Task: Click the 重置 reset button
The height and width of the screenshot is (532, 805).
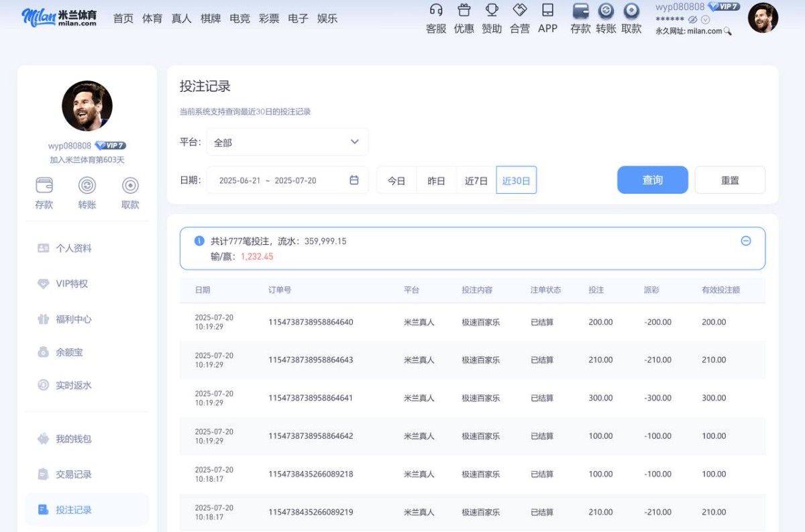Action: click(730, 180)
